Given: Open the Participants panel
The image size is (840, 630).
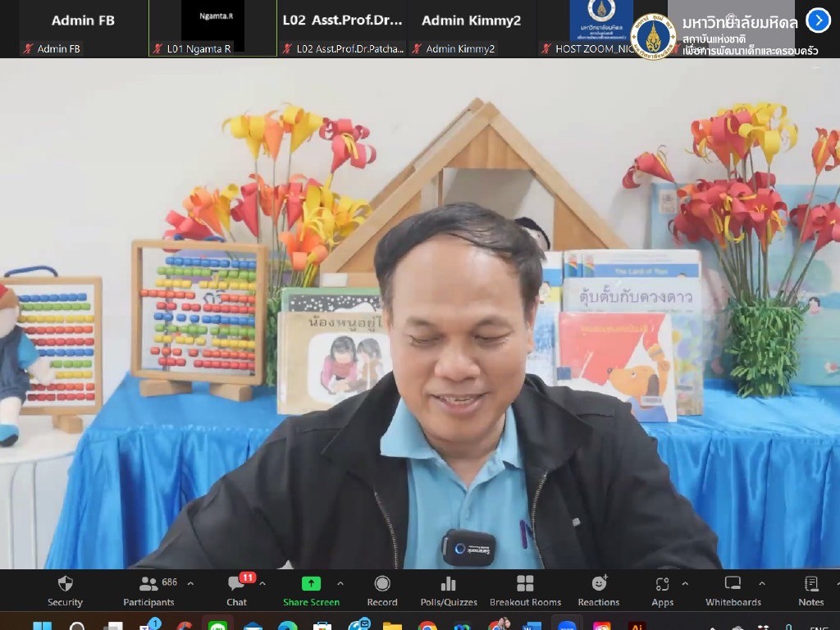Looking at the screenshot, I should (148, 590).
